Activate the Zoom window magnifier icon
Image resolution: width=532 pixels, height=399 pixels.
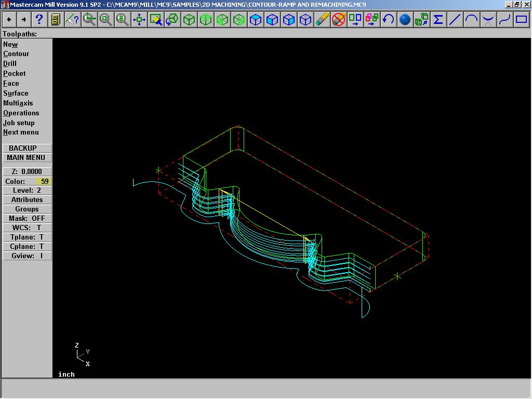click(x=89, y=20)
